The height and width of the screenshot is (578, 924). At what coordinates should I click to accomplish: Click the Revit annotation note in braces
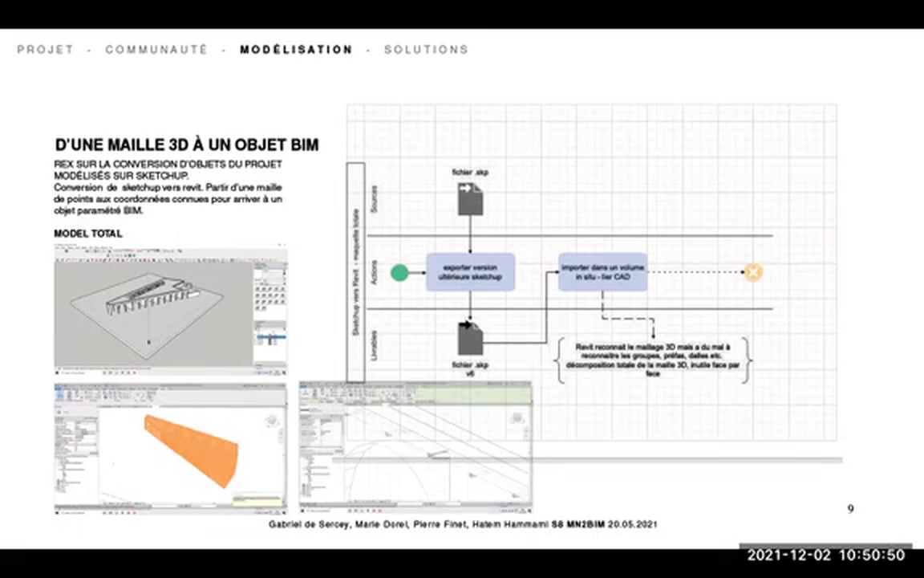(x=652, y=360)
